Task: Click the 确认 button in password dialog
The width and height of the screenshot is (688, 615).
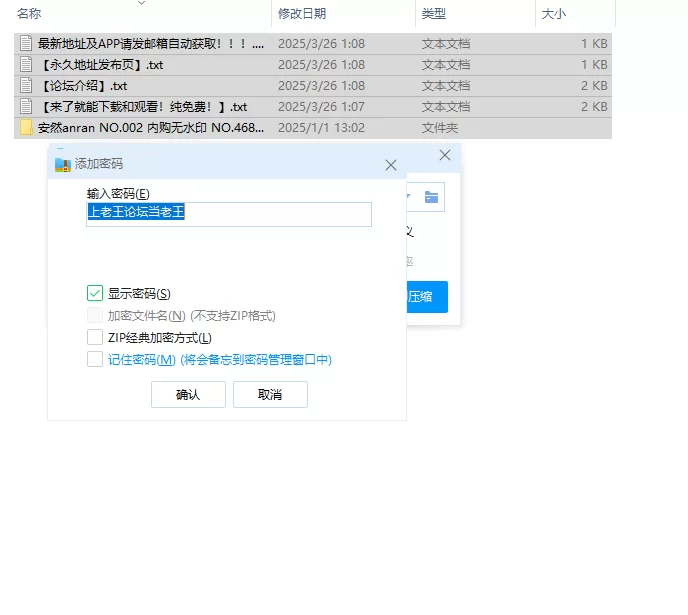Action: coord(188,394)
